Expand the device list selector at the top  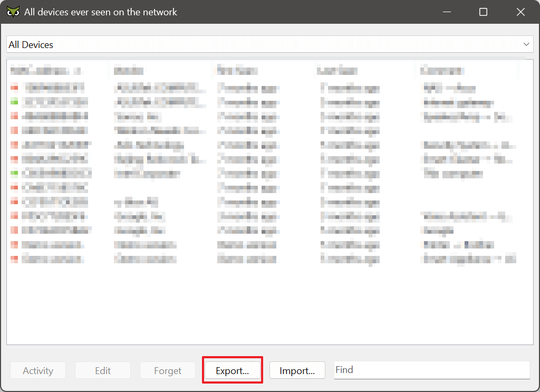[x=269, y=44]
